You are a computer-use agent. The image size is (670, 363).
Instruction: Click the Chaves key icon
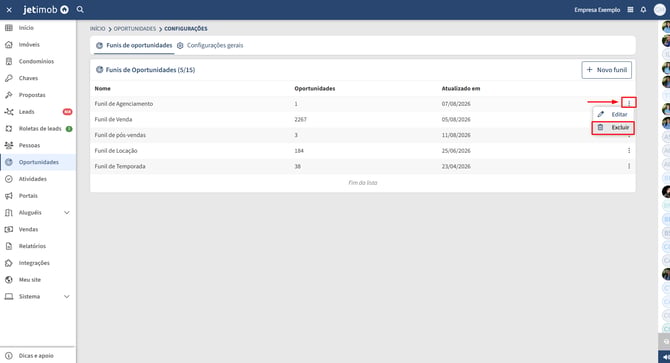click(9, 78)
